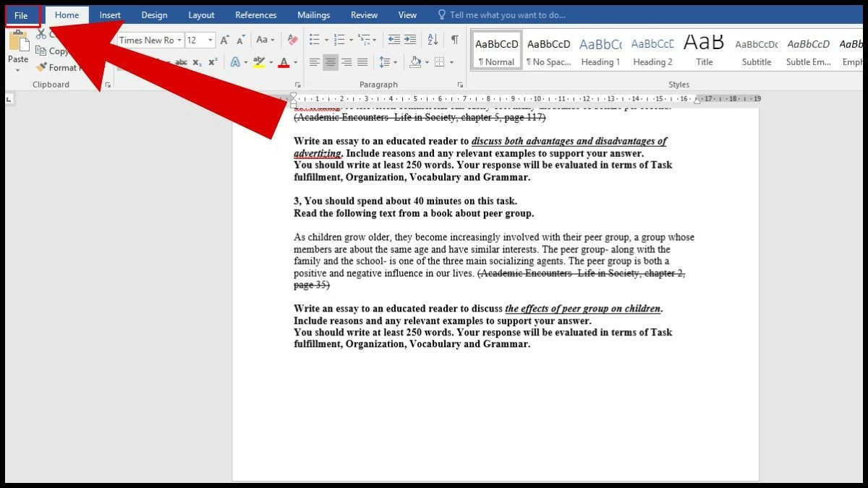Open the File tab
Screen dimensions: 868x488
click(x=21, y=15)
